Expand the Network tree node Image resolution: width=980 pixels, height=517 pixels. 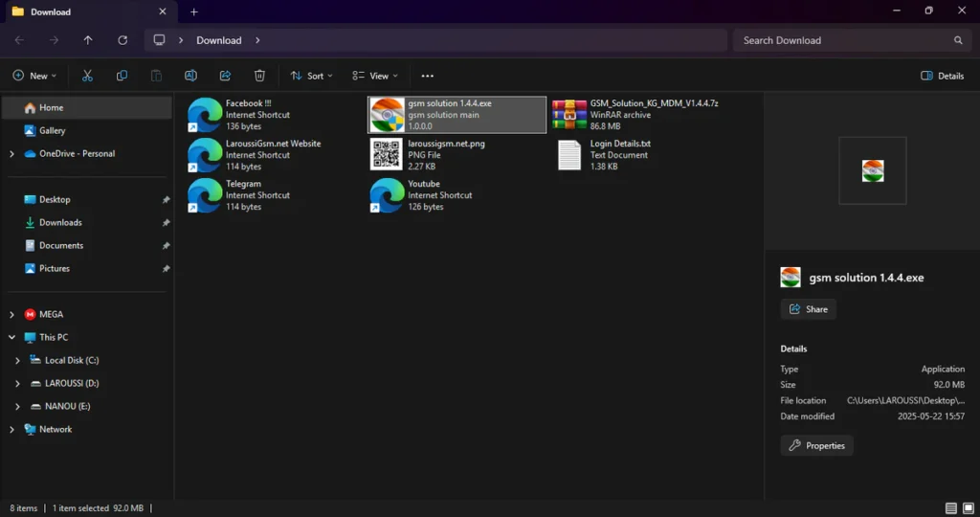(x=11, y=430)
